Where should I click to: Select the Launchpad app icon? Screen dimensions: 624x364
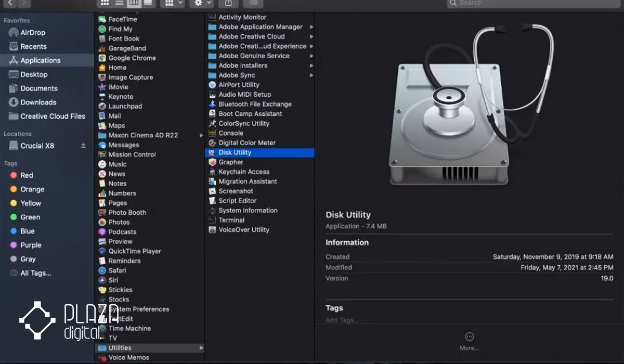pyautogui.click(x=102, y=106)
